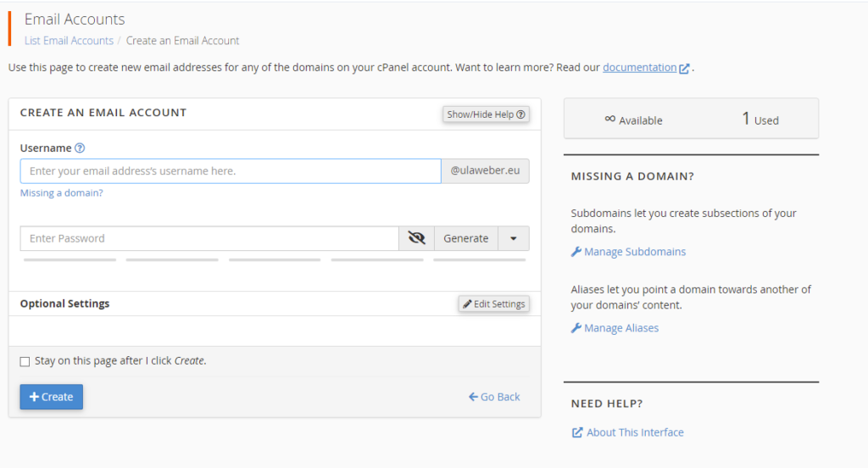868x468 pixels.
Task: Check Stay on this page after Create
Action: (25, 362)
